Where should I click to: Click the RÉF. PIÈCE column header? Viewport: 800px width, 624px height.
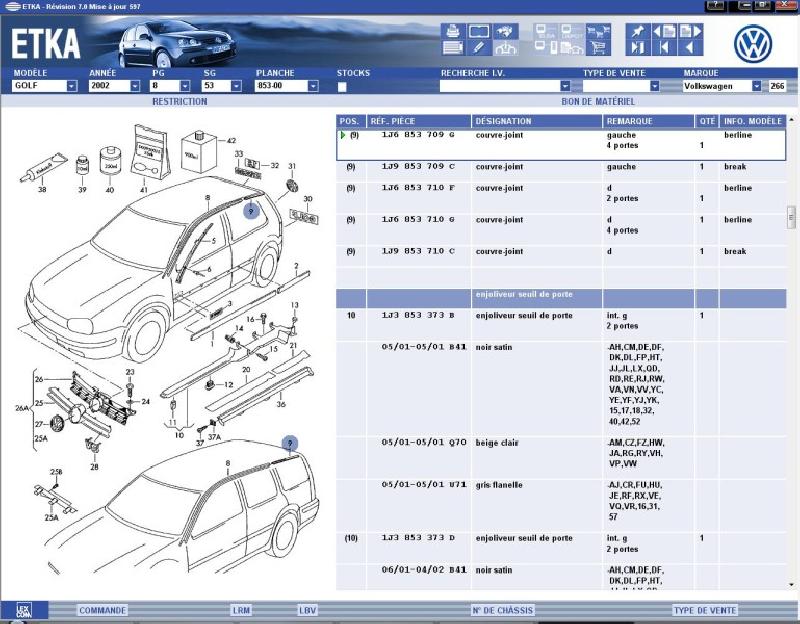pyautogui.click(x=418, y=121)
